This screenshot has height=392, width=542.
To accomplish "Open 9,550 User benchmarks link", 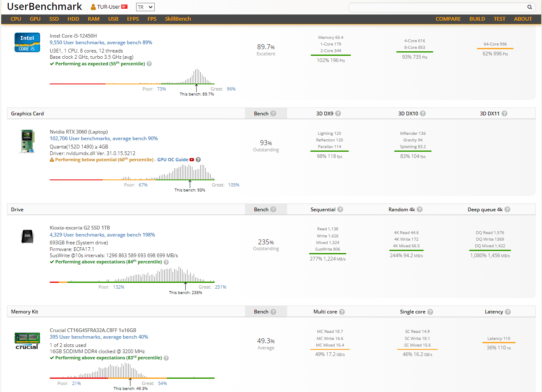I will pos(101,43).
